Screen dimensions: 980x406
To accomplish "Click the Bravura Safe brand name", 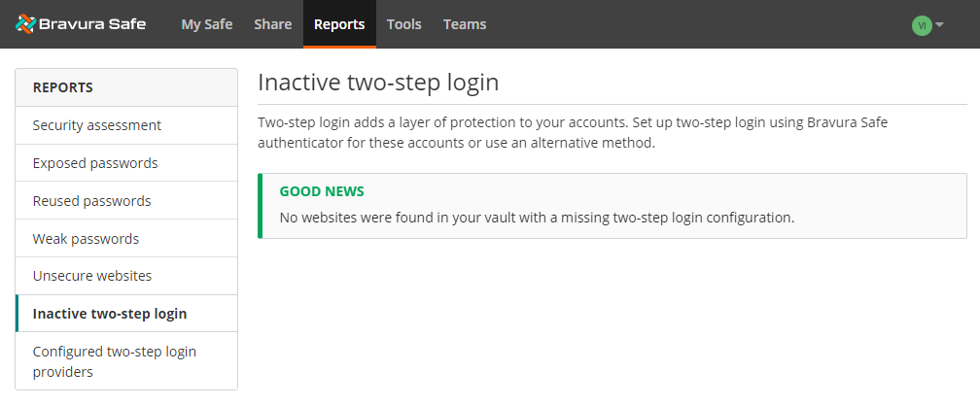I will 92,24.
